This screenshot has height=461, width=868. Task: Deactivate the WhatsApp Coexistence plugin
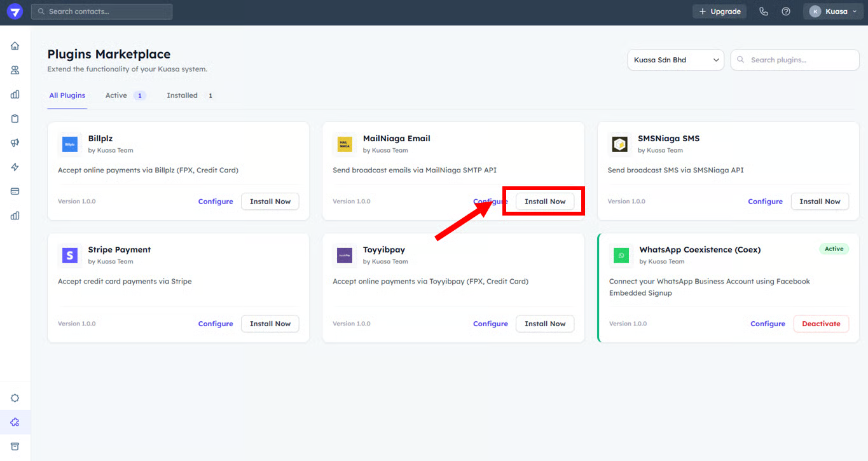821,324
